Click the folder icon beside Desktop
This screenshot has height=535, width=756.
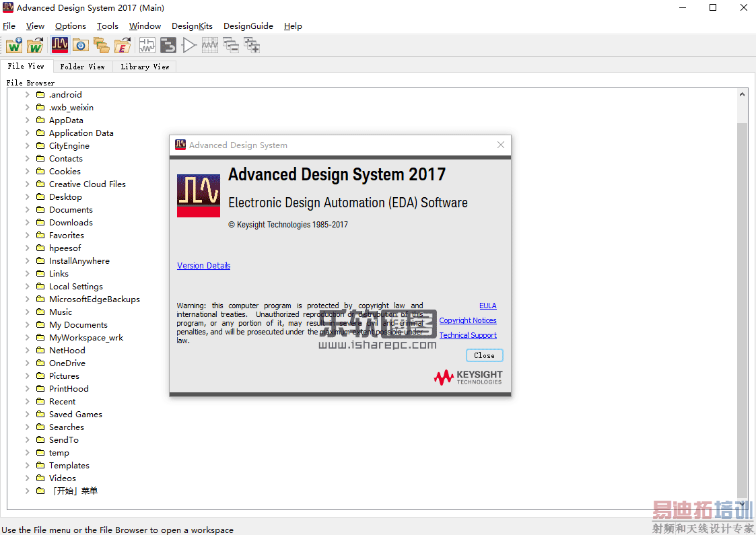pos(40,197)
